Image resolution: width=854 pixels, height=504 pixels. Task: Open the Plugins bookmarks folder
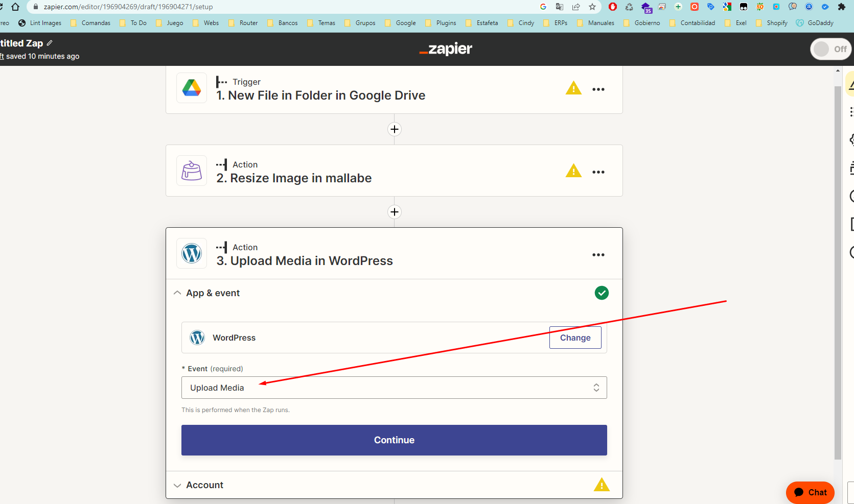(x=441, y=23)
